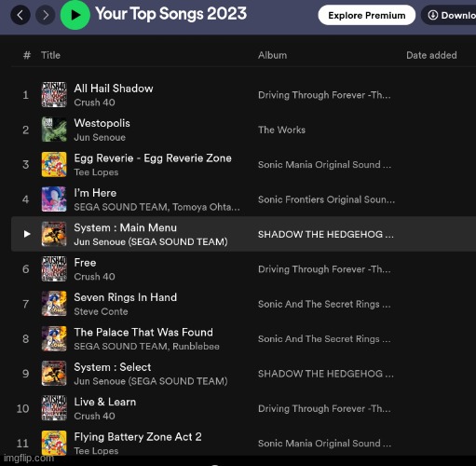This screenshot has height=466, width=476.
Task: Open Crush 40 artist link under Free
Action: tap(94, 277)
